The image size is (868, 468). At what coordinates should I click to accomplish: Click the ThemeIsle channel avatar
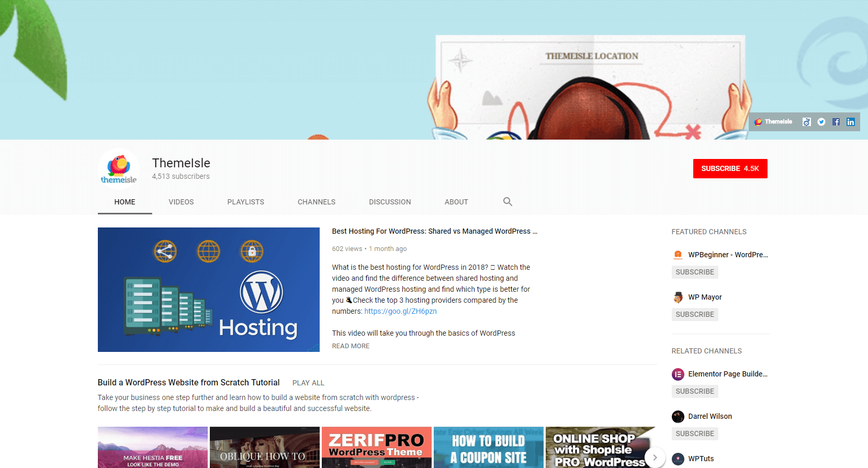[x=119, y=169]
